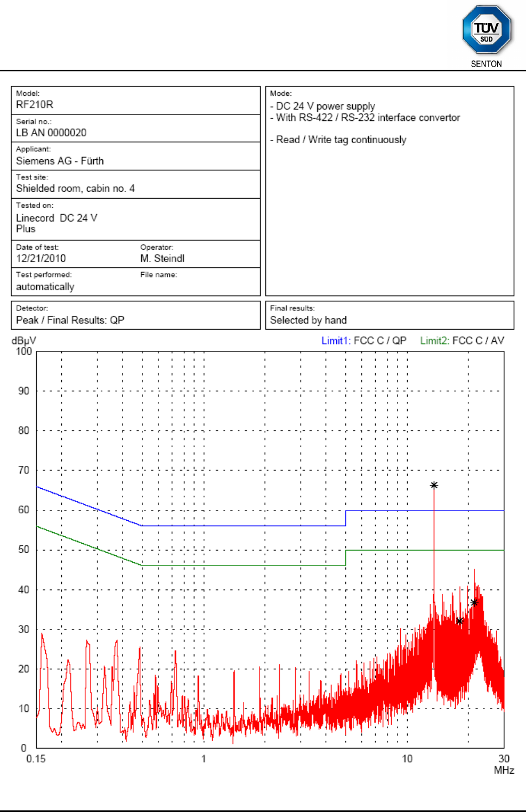Click the MHz axis unit label
The width and height of the screenshot is (526, 812).
pyautogui.click(x=504, y=770)
